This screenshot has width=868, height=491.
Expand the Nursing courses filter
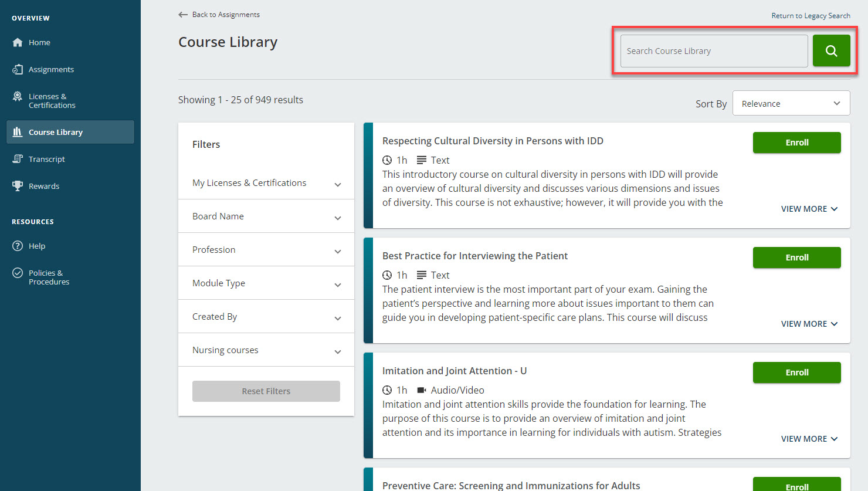tap(266, 350)
